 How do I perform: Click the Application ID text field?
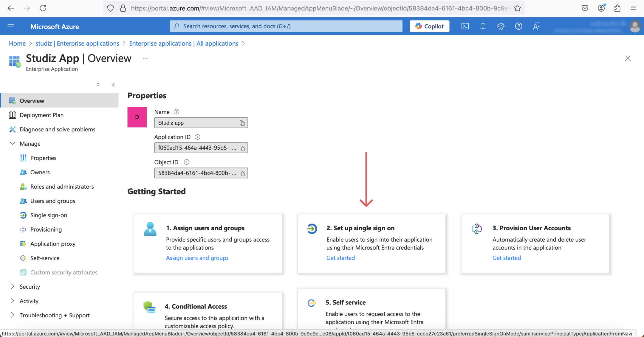[201, 148]
